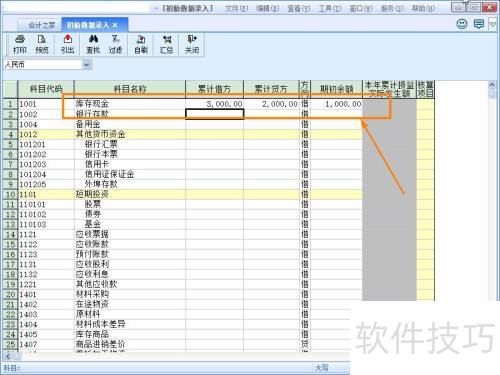The height and width of the screenshot is (375, 500).
Task: Open the 工具 menu
Action: tap(330, 8)
